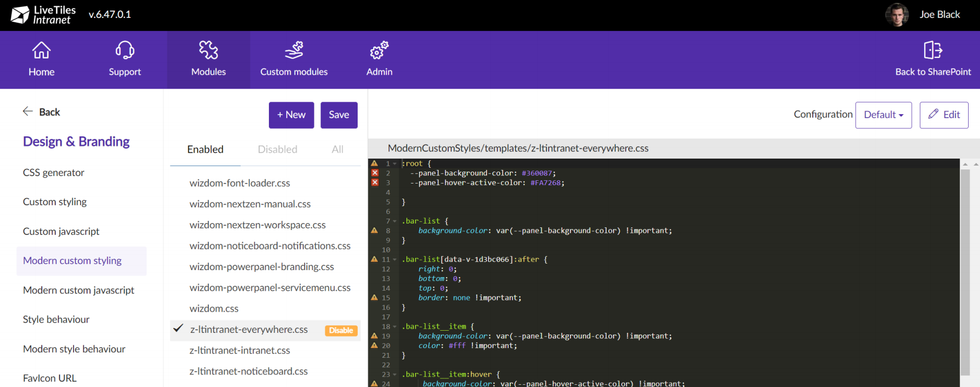Click the #fff color value on line 20
The width and height of the screenshot is (980, 387).
click(457, 345)
